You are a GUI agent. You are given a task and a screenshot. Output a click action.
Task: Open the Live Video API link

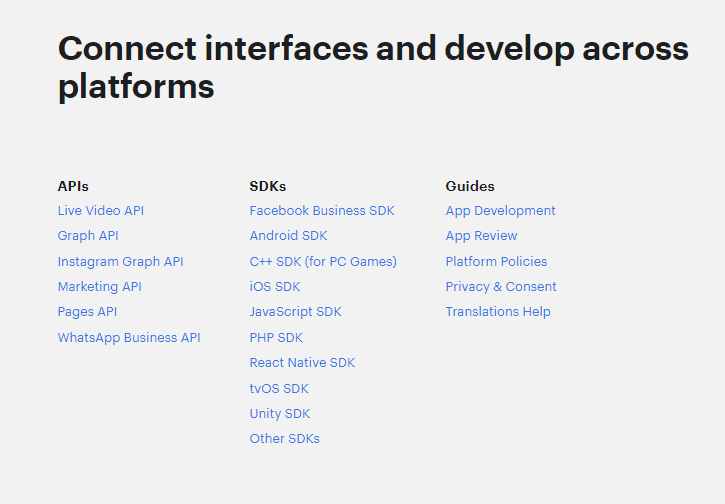pos(101,211)
